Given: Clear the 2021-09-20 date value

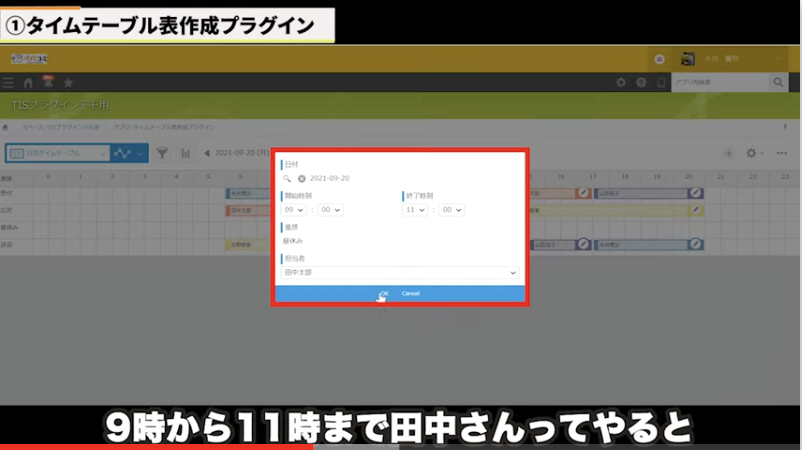Looking at the screenshot, I should 301,178.
